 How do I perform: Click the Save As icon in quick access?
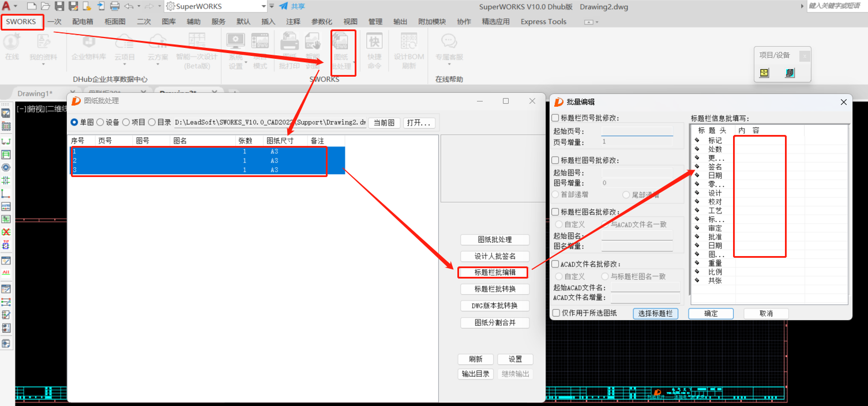[73, 6]
